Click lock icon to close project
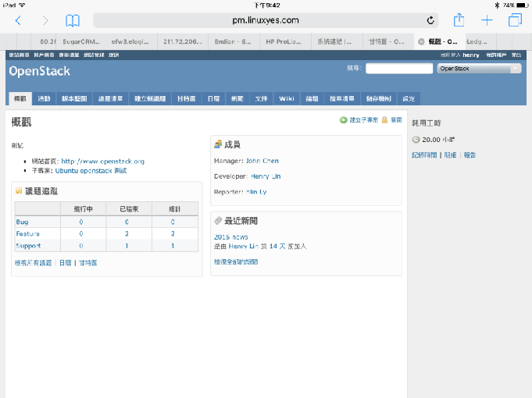This screenshot has width=532, height=398. [384, 119]
